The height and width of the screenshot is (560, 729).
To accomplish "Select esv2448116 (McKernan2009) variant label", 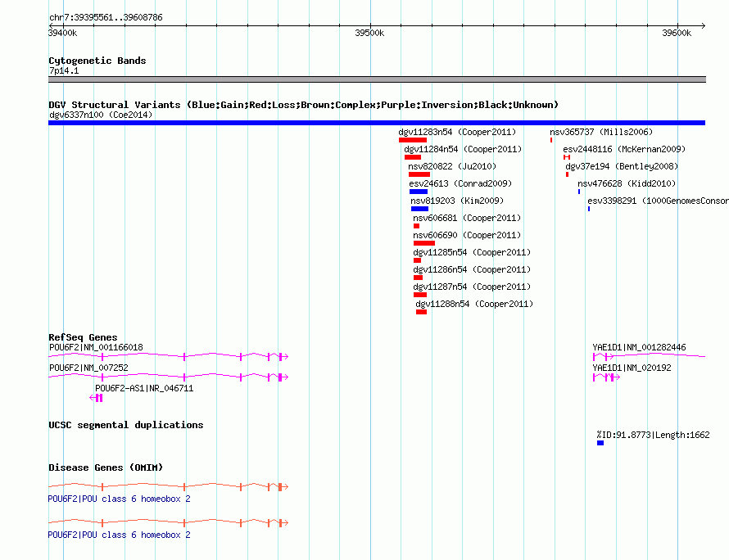I will point(624,149).
